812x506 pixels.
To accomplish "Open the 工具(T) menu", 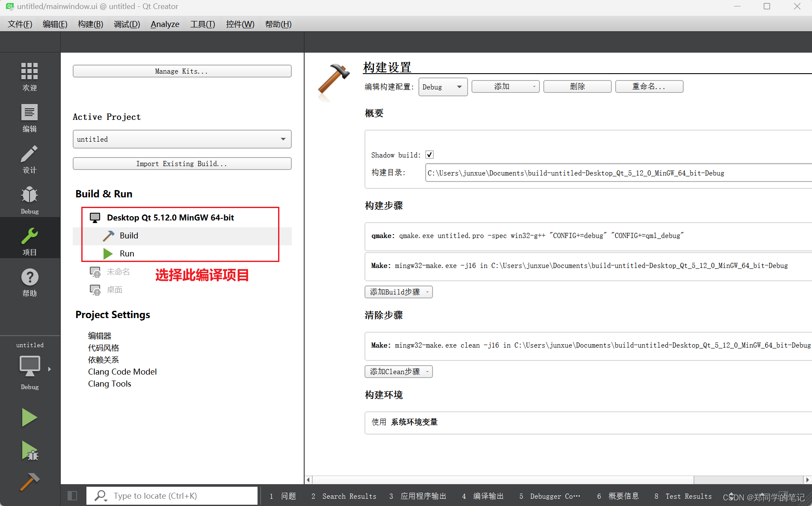I will click(202, 24).
